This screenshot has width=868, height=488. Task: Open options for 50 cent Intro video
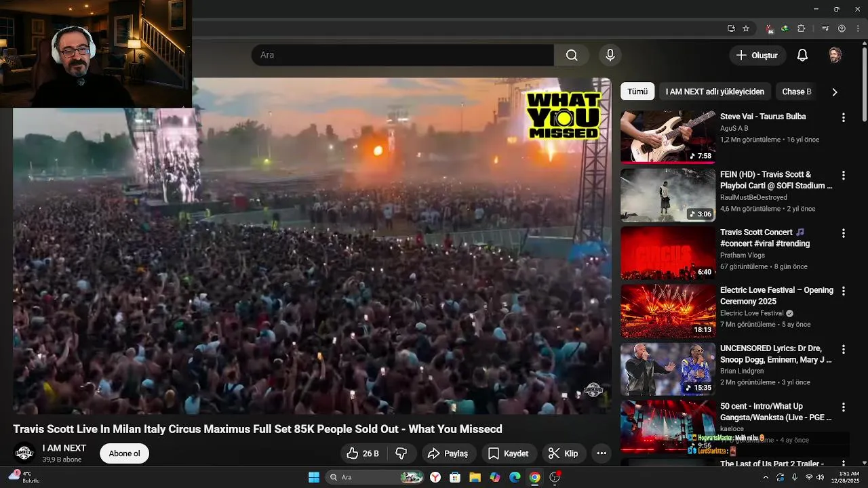tap(844, 407)
